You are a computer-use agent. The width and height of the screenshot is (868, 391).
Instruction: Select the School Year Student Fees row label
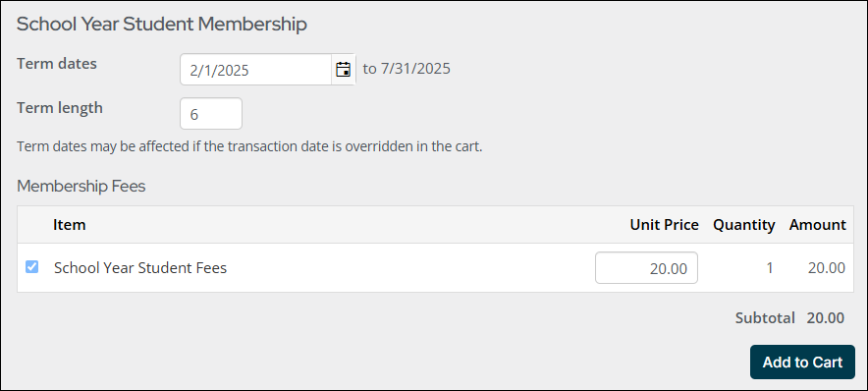tap(140, 268)
